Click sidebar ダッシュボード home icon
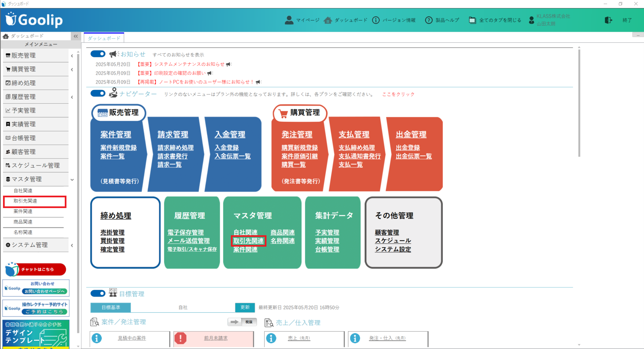This screenshot has width=644, height=349. click(6, 36)
